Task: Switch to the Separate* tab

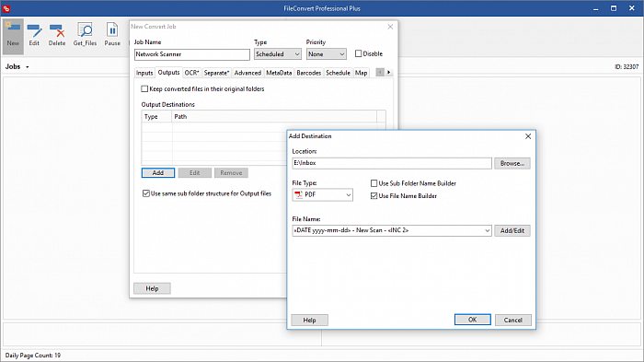Action: tap(216, 73)
